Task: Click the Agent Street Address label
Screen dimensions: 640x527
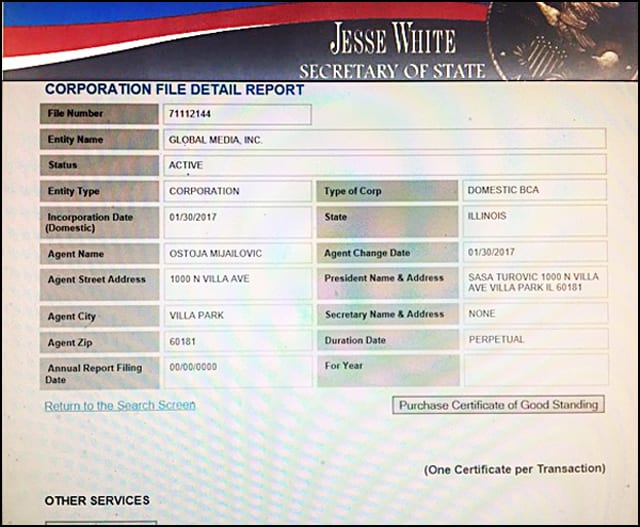Action: [100, 285]
